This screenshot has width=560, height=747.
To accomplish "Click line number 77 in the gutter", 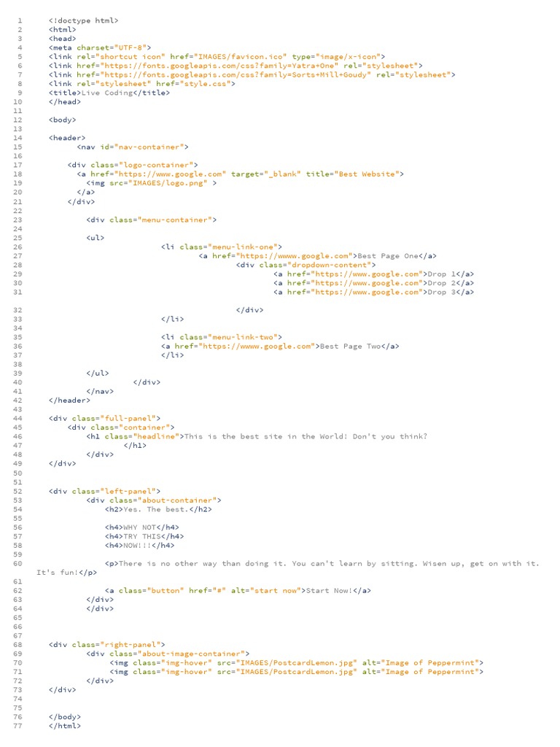I will [x=17, y=727].
